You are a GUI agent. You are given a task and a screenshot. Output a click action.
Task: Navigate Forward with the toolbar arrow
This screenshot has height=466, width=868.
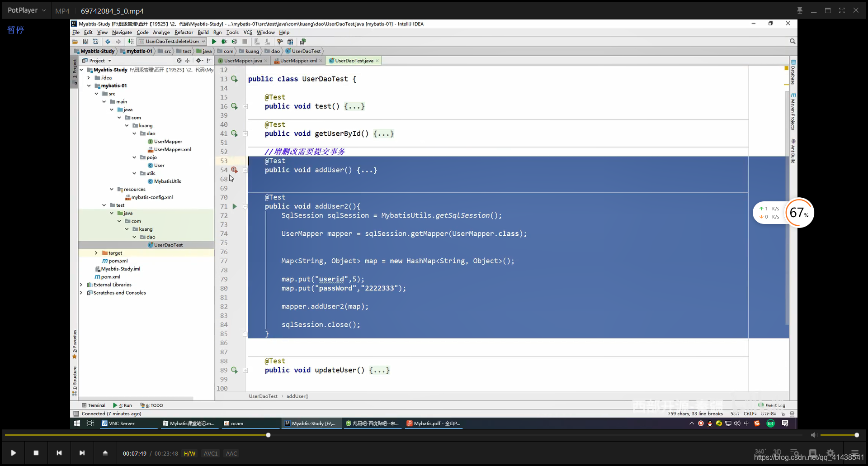118,42
